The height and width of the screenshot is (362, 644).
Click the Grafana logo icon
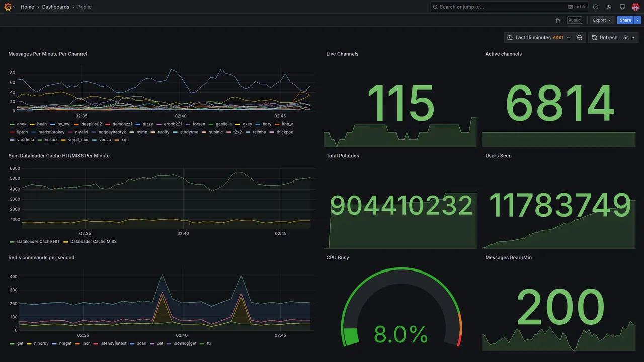point(8,7)
